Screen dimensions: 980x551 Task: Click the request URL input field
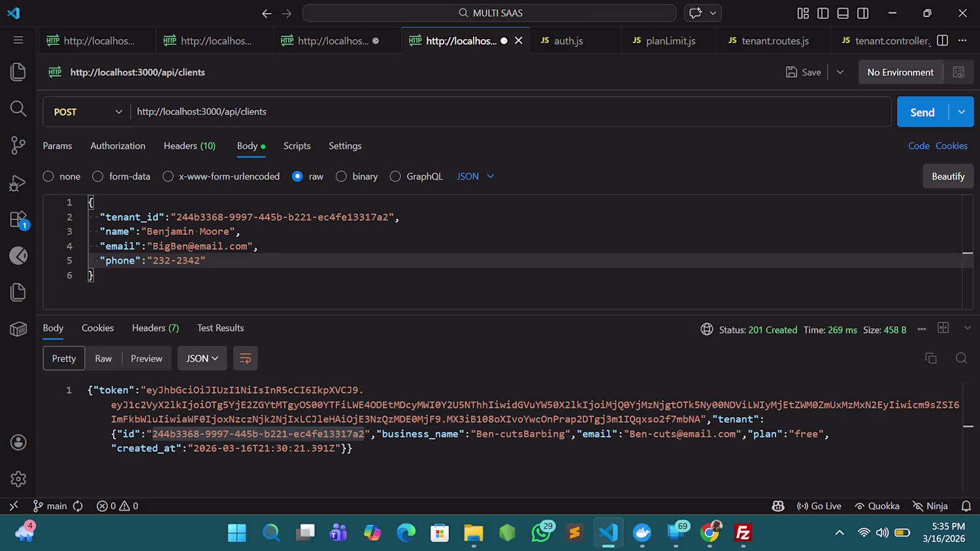pyautogui.click(x=510, y=112)
